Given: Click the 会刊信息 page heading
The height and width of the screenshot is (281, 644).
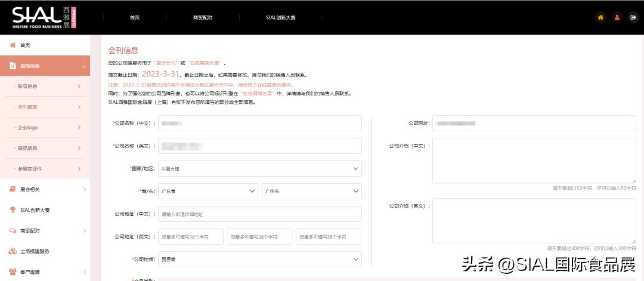Looking at the screenshot, I should pyautogui.click(x=123, y=51).
